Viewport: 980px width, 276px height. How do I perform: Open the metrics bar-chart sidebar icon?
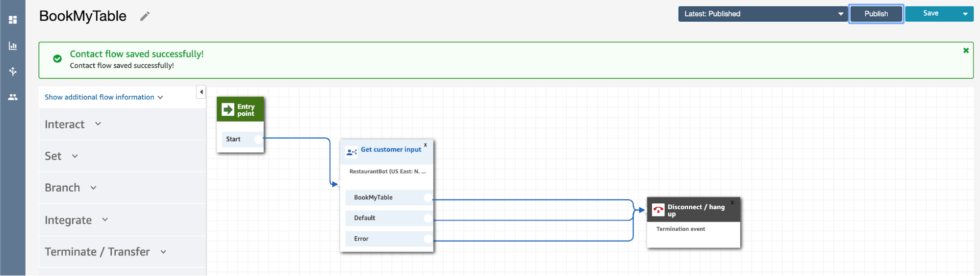(13, 46)
